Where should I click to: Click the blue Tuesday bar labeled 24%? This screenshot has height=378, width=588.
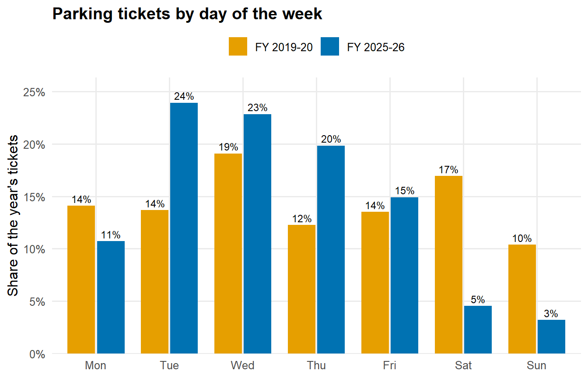184,228
